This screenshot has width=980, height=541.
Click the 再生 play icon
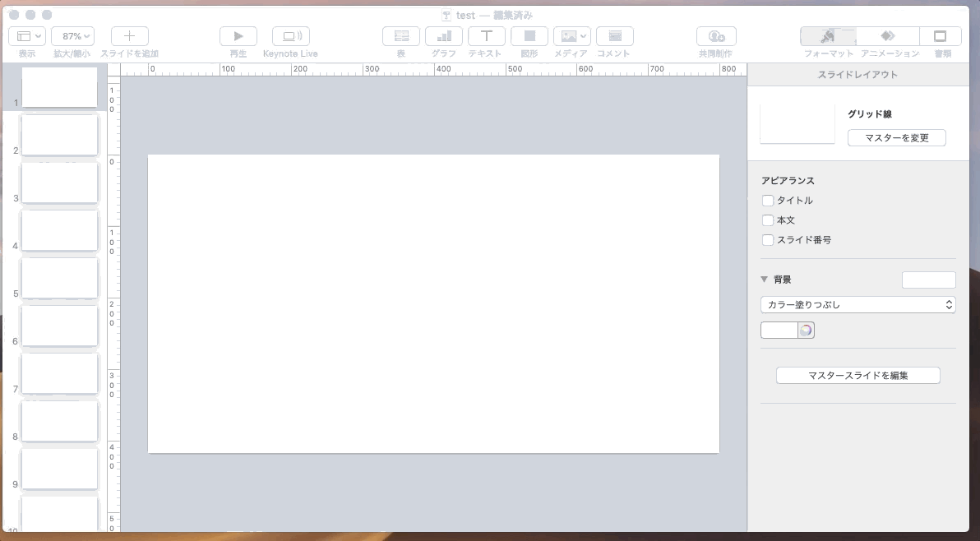pyautogui.click(x=238, y=36)
